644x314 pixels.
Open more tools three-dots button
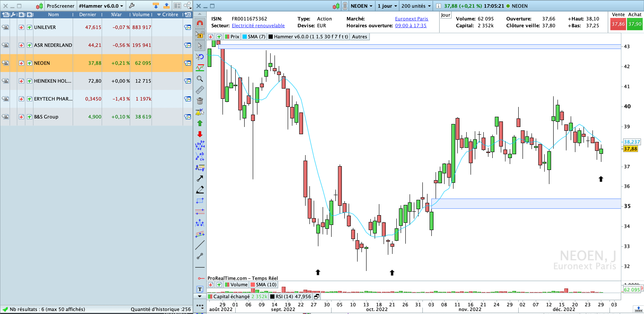coord(200,305)
